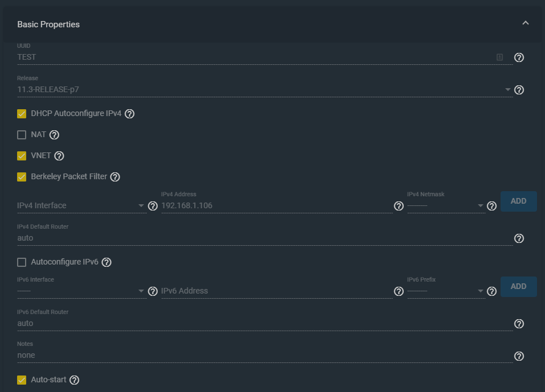Image resolution: width=545 pixels, height=392 pixels.
Task: Open help for IPv4 Netmask
Action: click(x=491, y=206)
